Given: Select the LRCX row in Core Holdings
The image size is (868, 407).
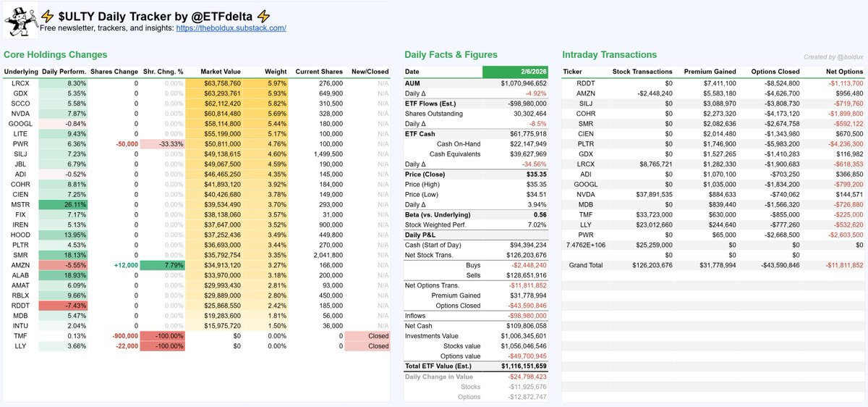Looking at the screenshot, I should click(197, 83).
